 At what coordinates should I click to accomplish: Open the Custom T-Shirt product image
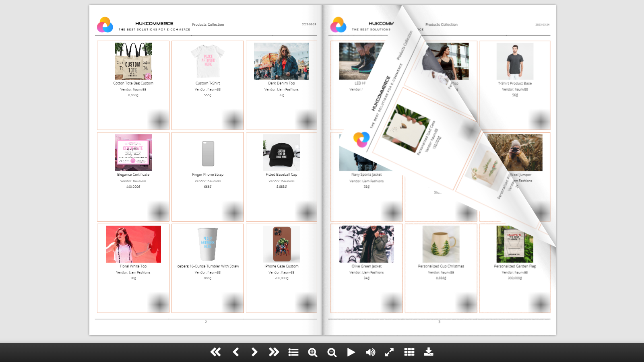208,61
